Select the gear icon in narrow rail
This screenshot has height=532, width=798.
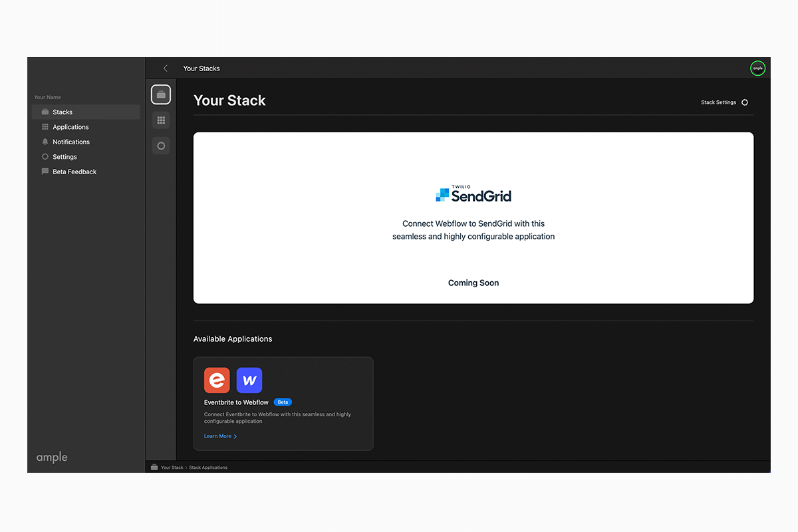click(x=161, y=146)
